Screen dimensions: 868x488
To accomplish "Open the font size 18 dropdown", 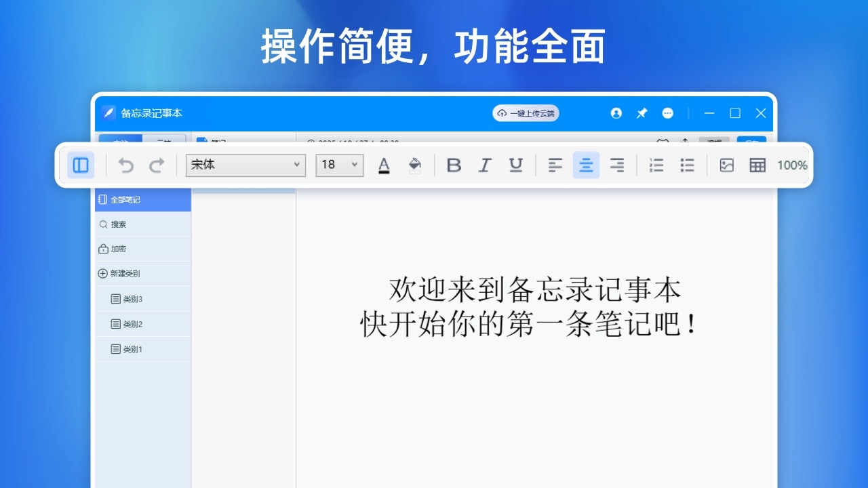I will pos(339,165).
